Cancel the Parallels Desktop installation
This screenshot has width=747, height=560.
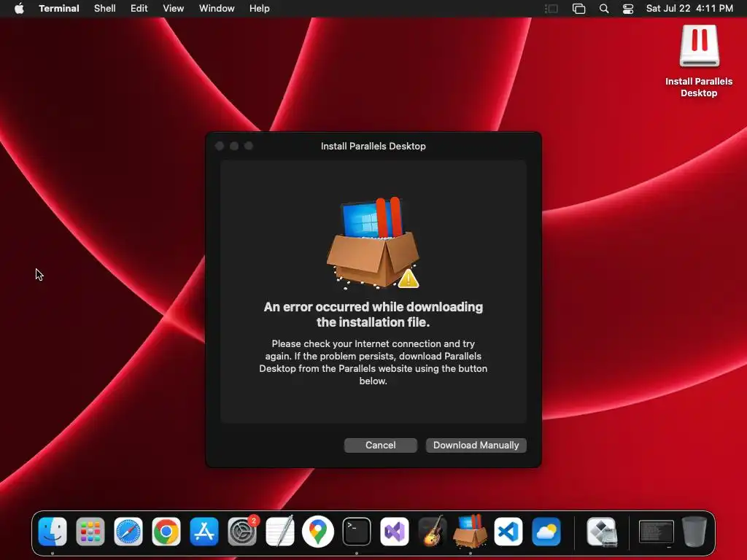click(380, 446)
